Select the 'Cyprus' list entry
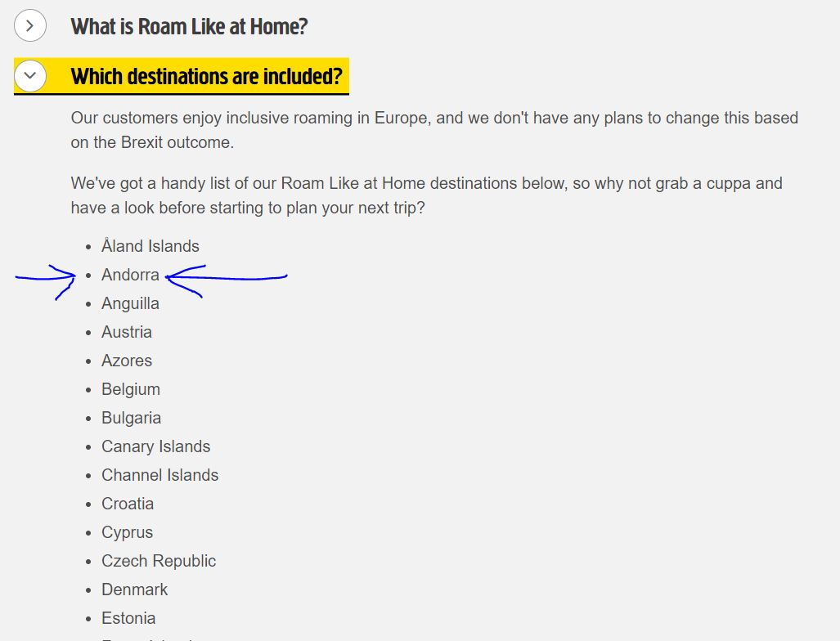The image size is (840, 641). coord(127,532)
